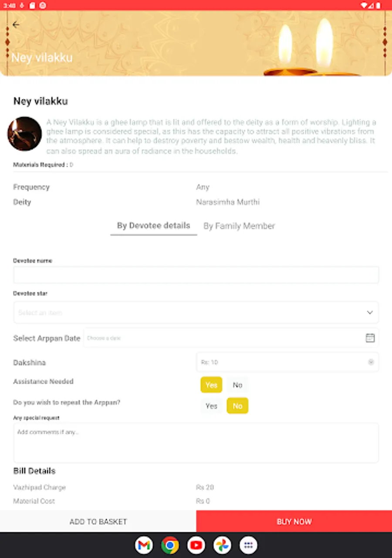Tap the Ney vilakku lamp thumbnail
The width and height of the screenshot is (392, 558).
coord(24,134)
